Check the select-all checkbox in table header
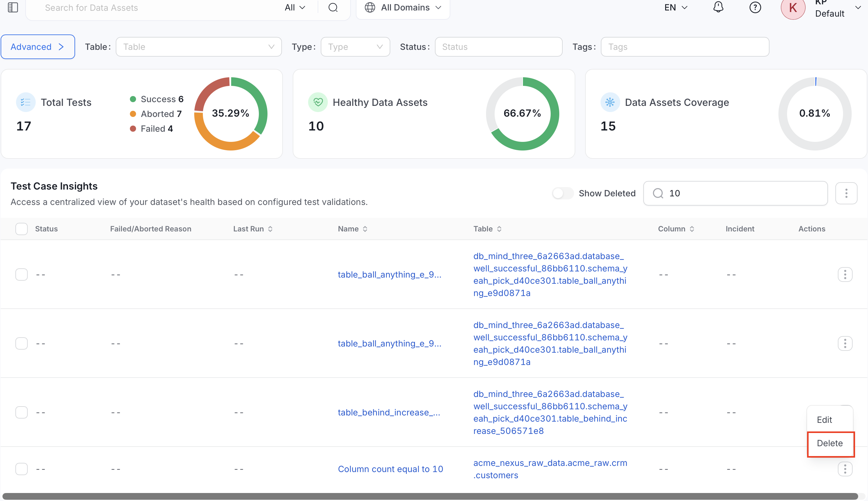Screen dimensions: 868x501 pos(21,229)
